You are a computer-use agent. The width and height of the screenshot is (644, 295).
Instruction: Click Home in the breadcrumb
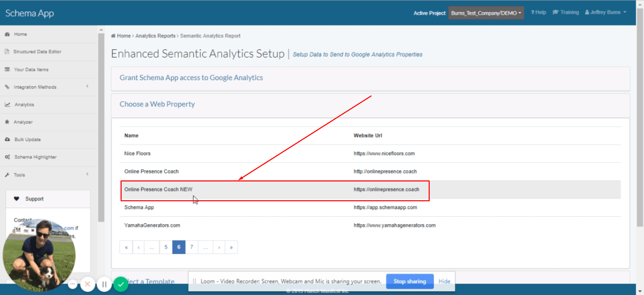(124, 36)
